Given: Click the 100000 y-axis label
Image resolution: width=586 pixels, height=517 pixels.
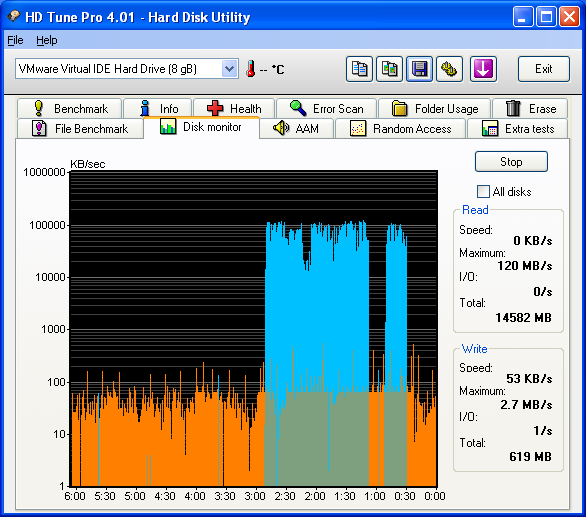Looking at the screenshot, I should click(x=47, y=225).
